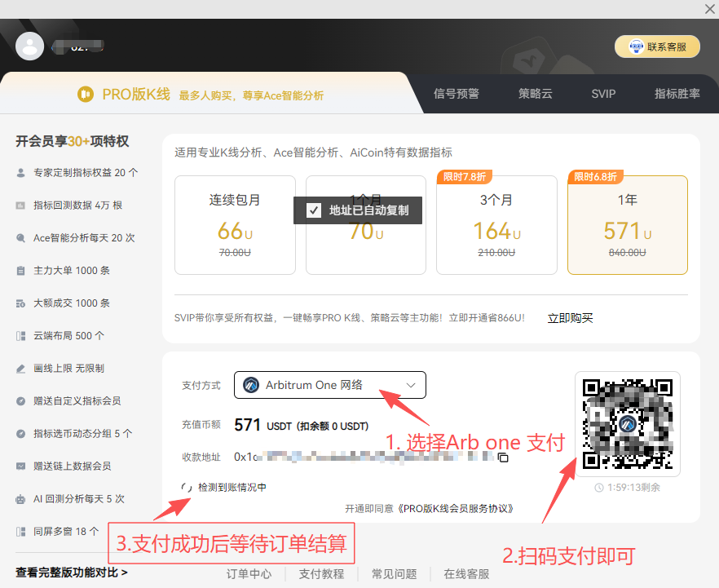The width and height of the screenshot is (719, 588).
Task: Select the 专家定制指标权益 sidebar icon
Action: [x=20, y=172]
